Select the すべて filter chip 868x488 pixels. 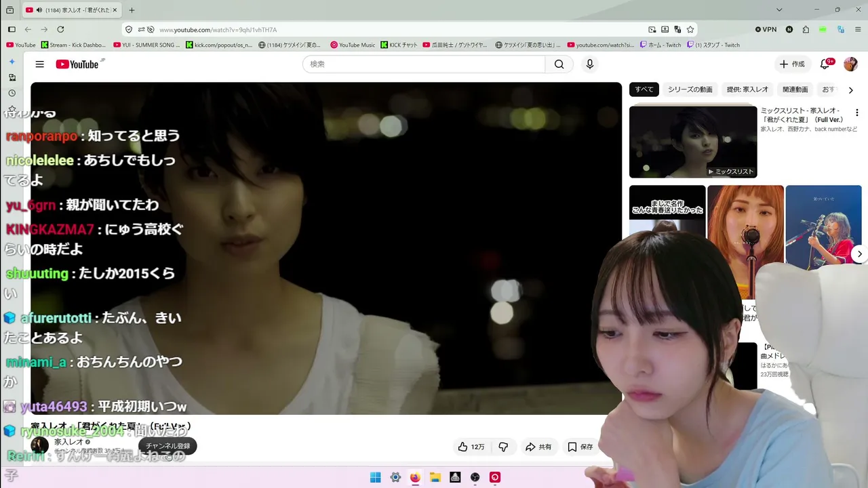pyautogui.click(x=644, y=89)
